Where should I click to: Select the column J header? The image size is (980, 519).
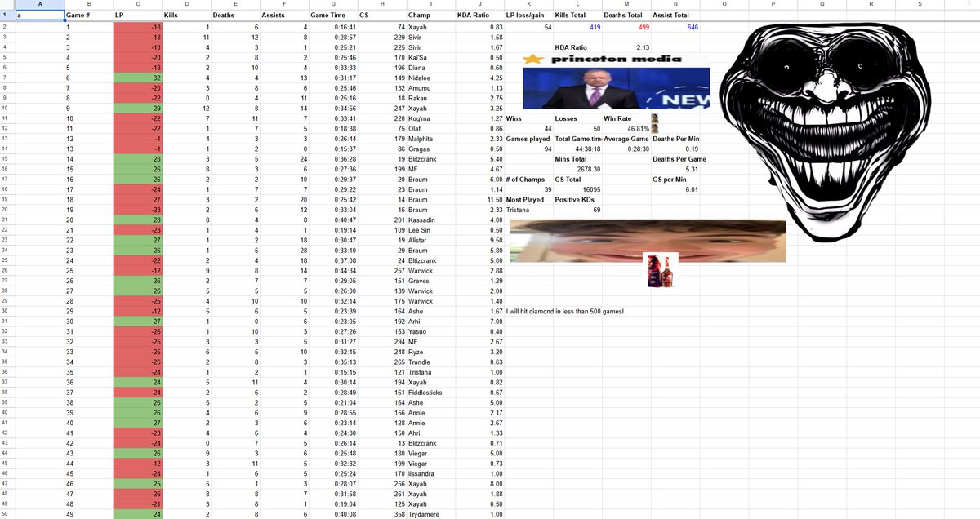[x=479, y=4]
